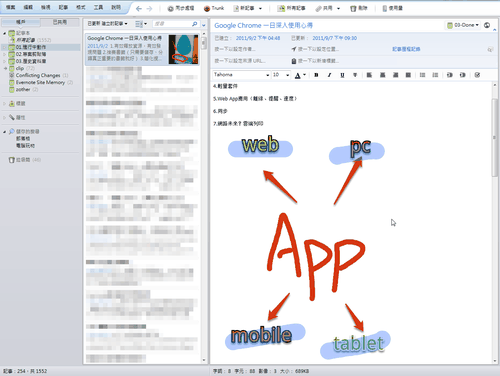Open the third menu bar item (View)
500x376 pixels.
[46, 7]
